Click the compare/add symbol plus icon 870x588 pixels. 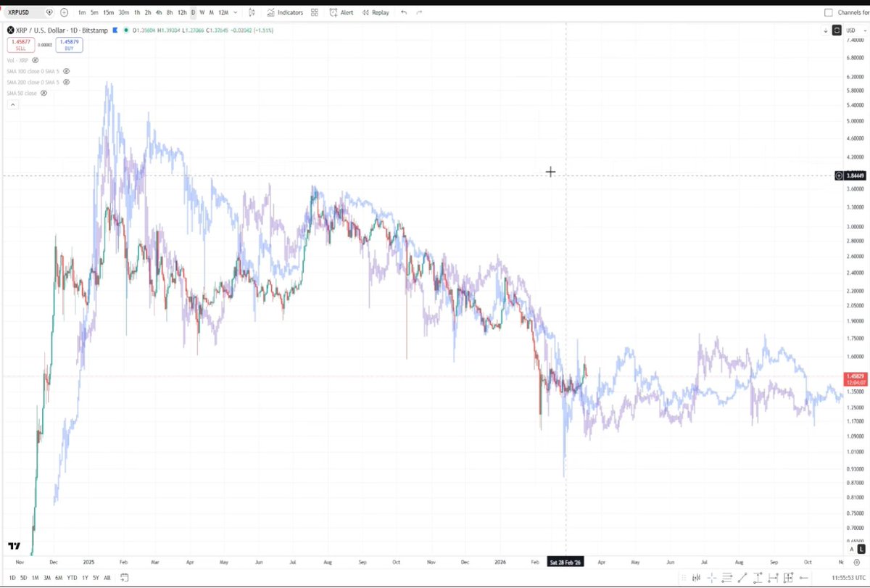pos(65,12)
